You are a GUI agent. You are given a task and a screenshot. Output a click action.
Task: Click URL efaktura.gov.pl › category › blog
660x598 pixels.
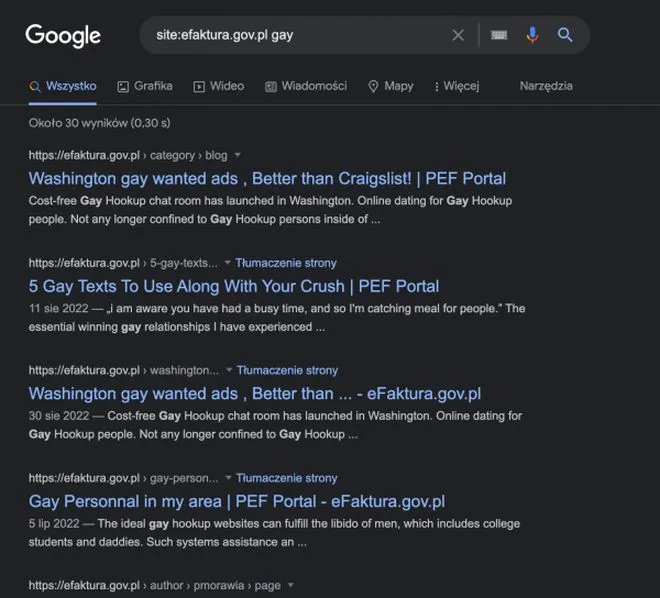(128, 155)
